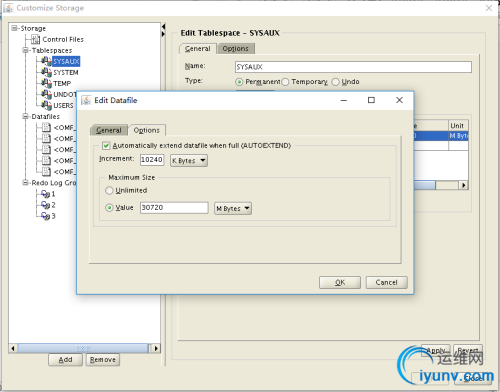The image size is (500, 392).
Task: Collapse the Redo Log Groups tree node
Action: [25, 183]
